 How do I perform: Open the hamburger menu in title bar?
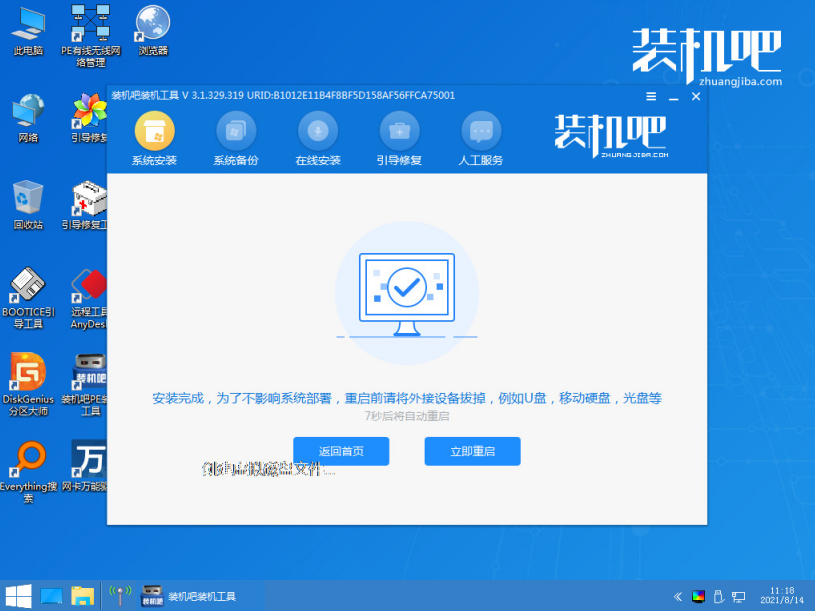tap(651, 97)
